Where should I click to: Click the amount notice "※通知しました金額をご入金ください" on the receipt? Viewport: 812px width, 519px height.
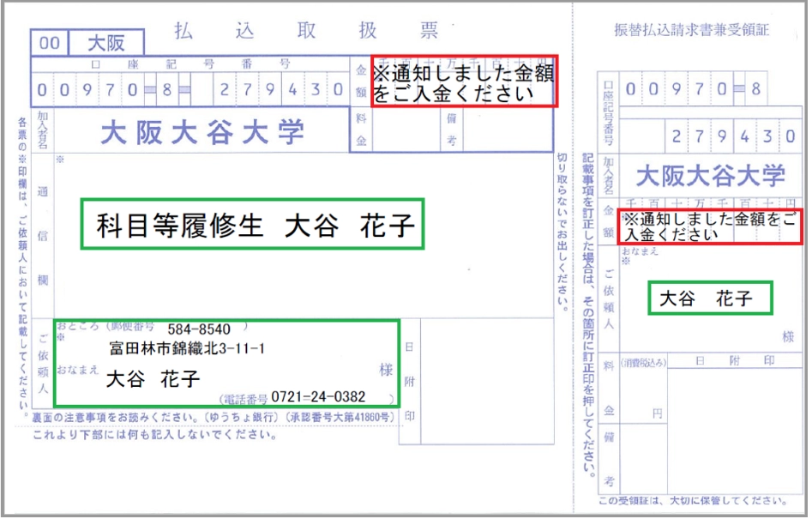tap(709, 226)
